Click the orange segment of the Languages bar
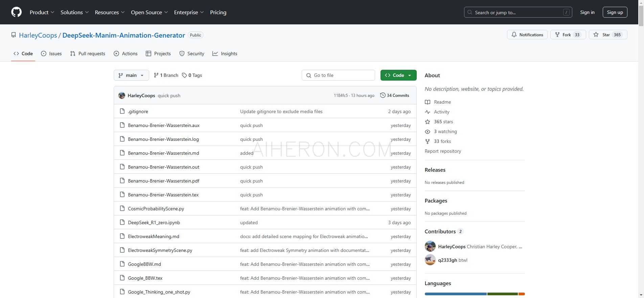This screenshot has width=644, height=298. [x=522, y=294]
